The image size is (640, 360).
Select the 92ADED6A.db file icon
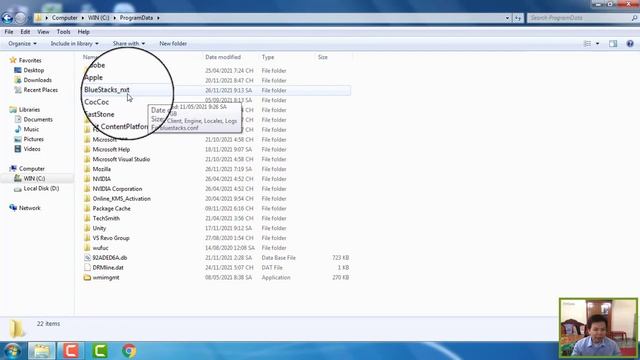pos(87,258)
